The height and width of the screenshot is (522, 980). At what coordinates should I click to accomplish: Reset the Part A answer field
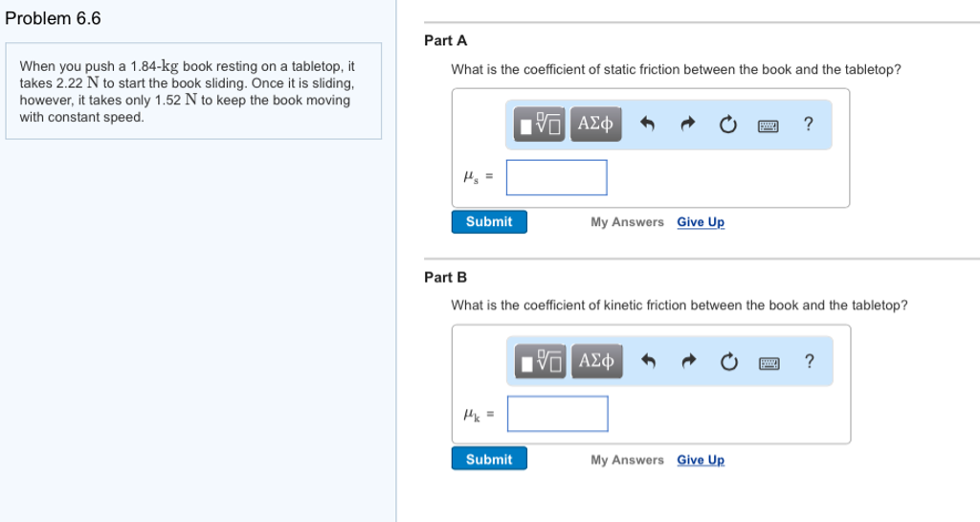pyautogui.click(x=727, y=125)
